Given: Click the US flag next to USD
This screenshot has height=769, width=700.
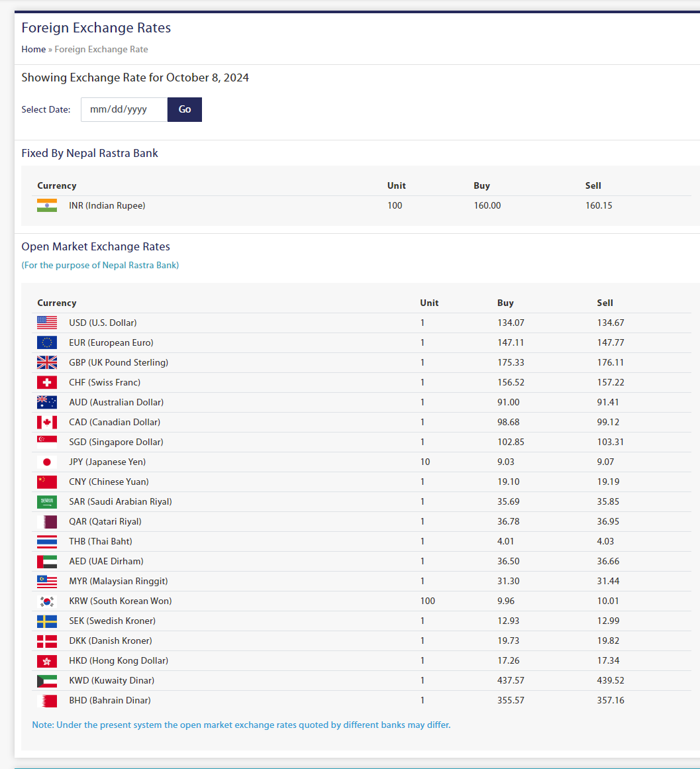Looking at the screenshot, I should 47,323.
